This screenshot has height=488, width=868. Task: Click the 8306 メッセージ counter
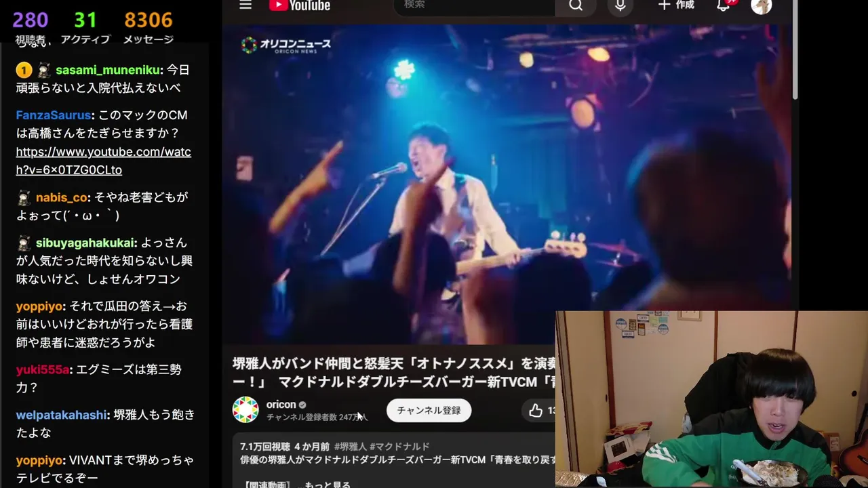pyautogui.click(x=149, y=27)
